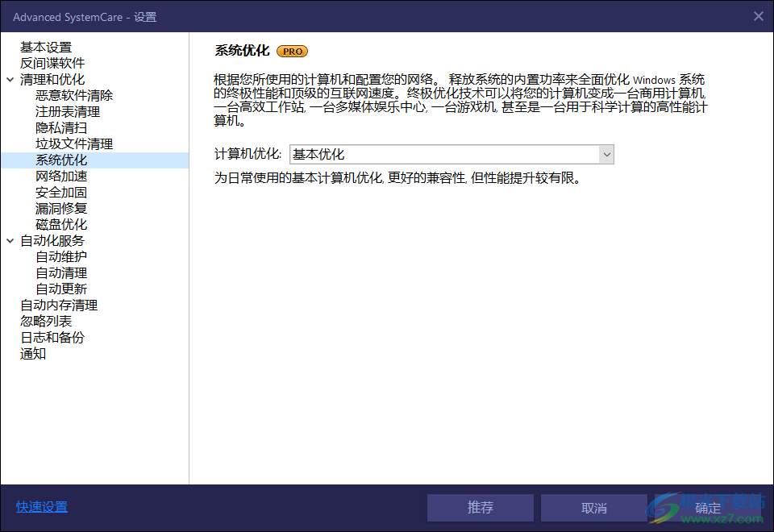Open 自动内存清理 settings
The height and width of the screenshot is (532, 774).
[59, 305]
